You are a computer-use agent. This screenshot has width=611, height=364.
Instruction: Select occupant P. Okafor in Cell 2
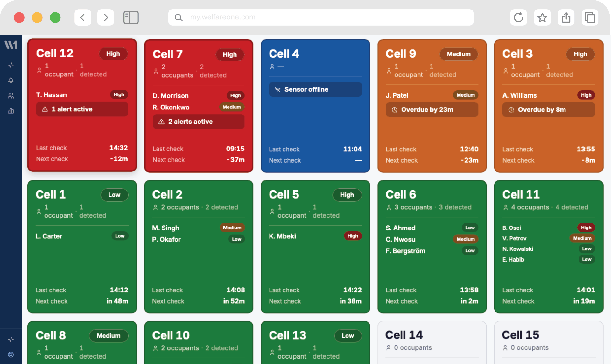pos(166,240)
